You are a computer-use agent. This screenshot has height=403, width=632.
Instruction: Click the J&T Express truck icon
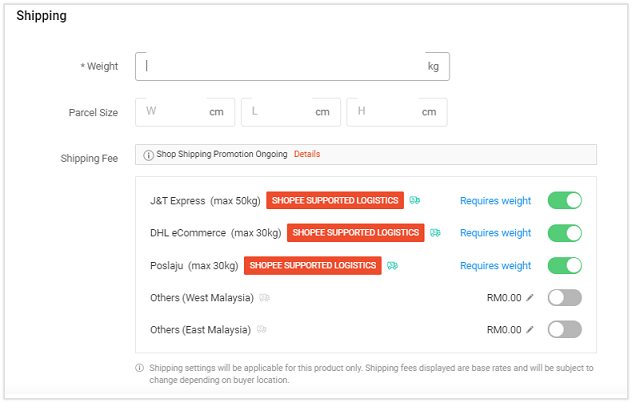coord(415,200)
